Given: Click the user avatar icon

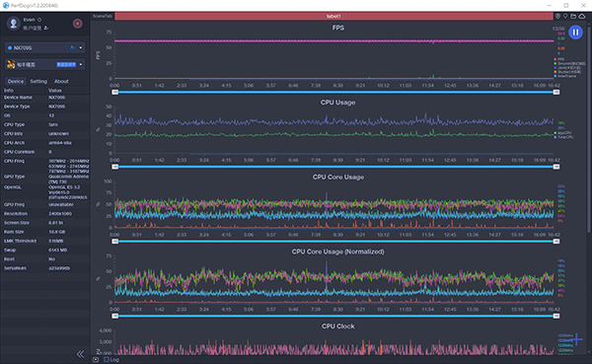Looking at the screenshot, I should click(14, 24).
